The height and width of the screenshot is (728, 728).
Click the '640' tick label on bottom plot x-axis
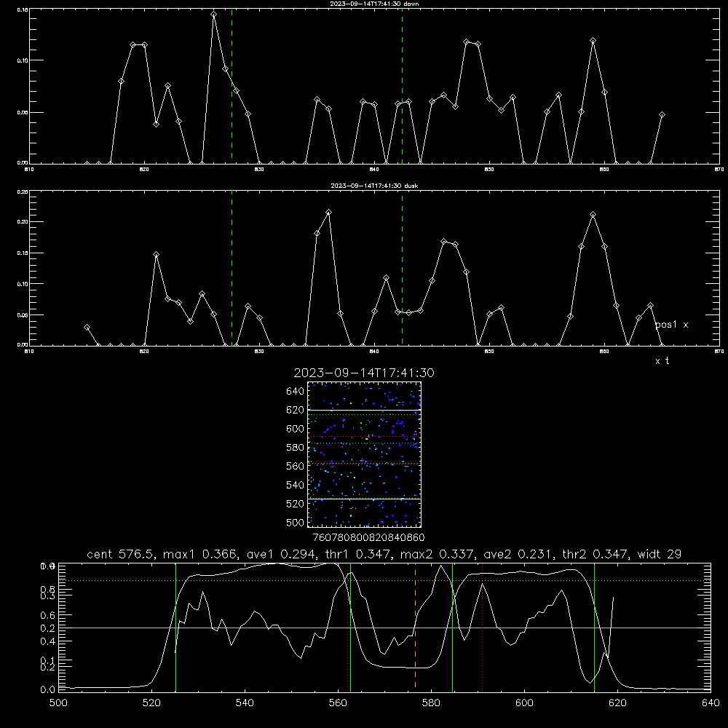pos(711,703)
